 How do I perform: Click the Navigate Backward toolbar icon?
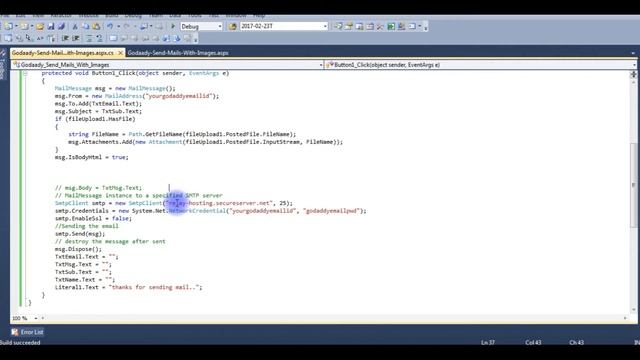click(x=144, y=27)
